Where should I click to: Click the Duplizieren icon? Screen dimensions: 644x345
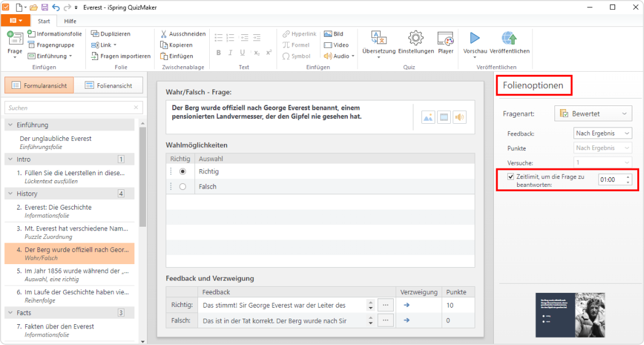tap(95, 34)
